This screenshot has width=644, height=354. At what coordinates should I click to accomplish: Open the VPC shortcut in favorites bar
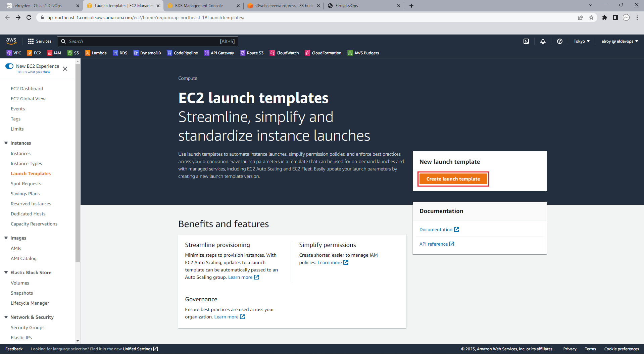(14, 53)
